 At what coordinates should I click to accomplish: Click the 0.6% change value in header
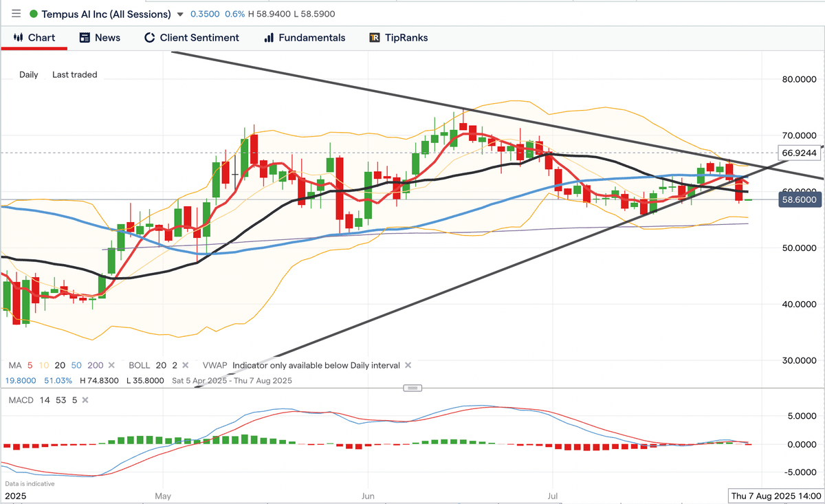coord(234,14)
